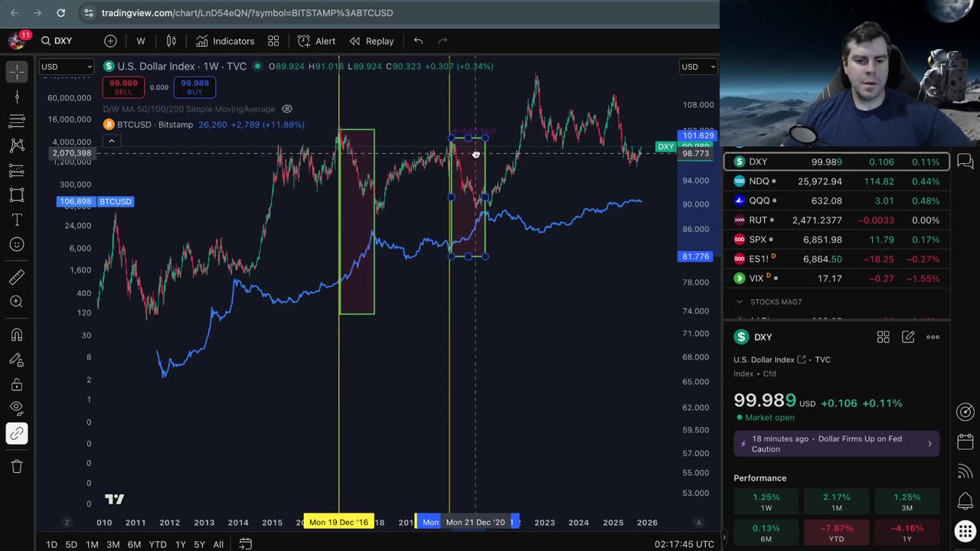
Task: Open the W interval selector
Action: (141, 41)
